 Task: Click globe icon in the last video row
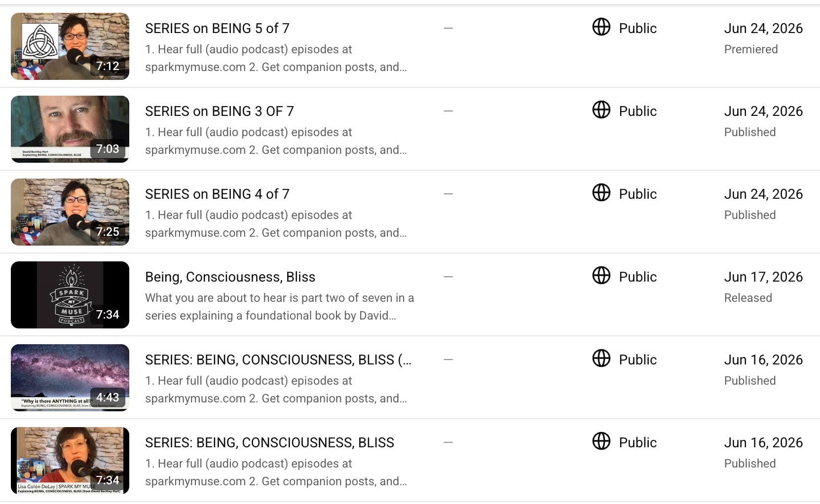[x=601, y=441]
